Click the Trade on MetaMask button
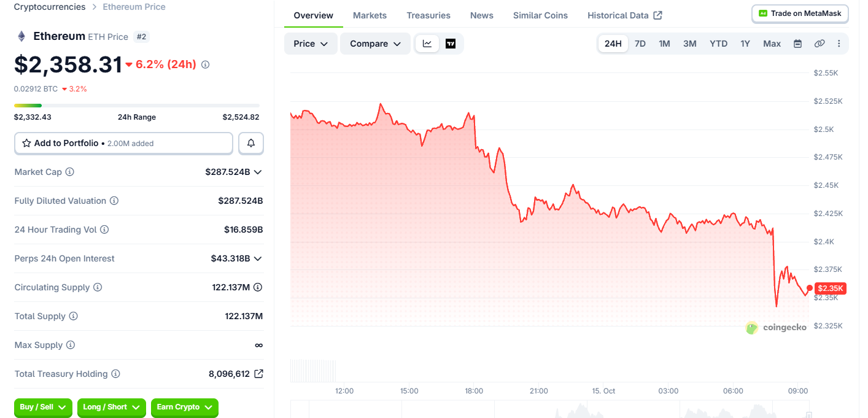 (x=800, y=14)
